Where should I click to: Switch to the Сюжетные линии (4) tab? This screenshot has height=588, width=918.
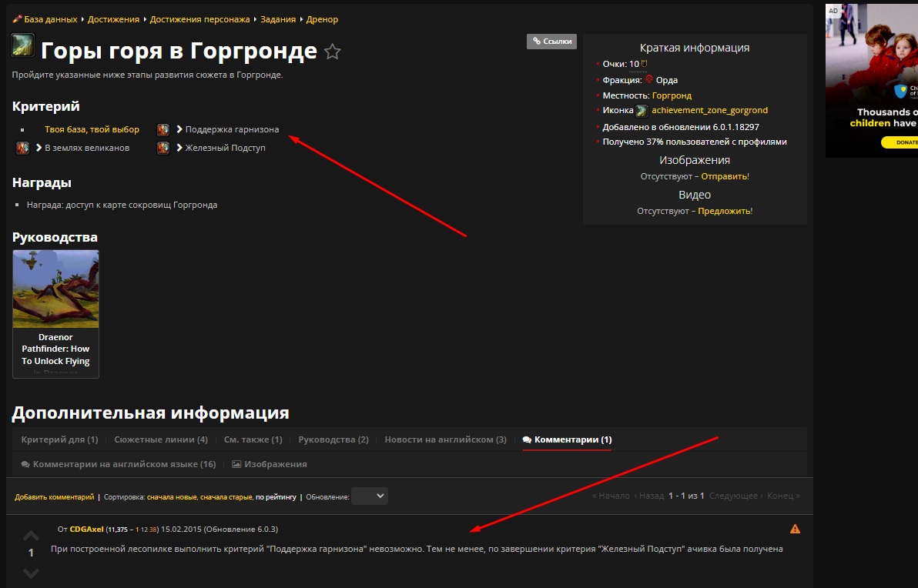161,439
